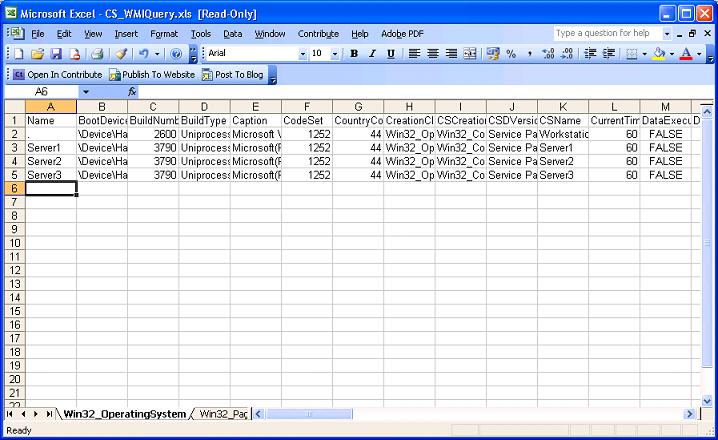
Task: Click the Format Painter brush icon
Action: [120, 54]
